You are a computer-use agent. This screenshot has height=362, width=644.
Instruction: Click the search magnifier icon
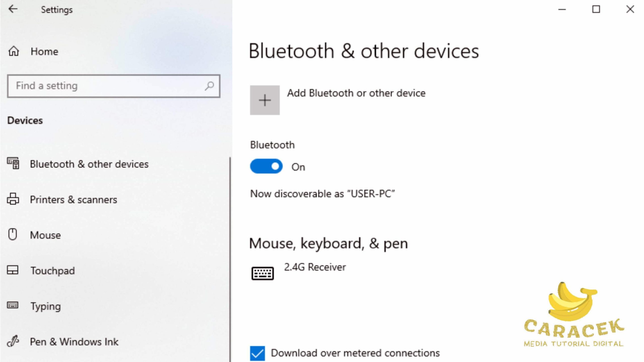click(209, 86)
